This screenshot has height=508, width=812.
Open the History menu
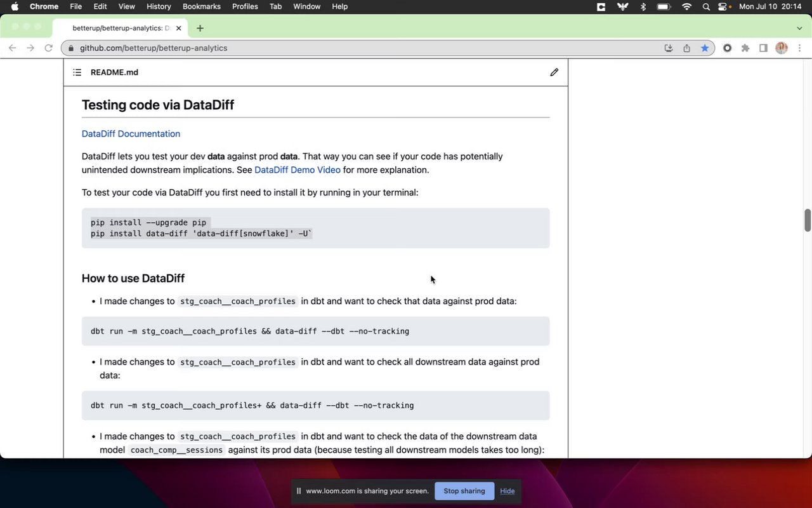pos(159,6)
